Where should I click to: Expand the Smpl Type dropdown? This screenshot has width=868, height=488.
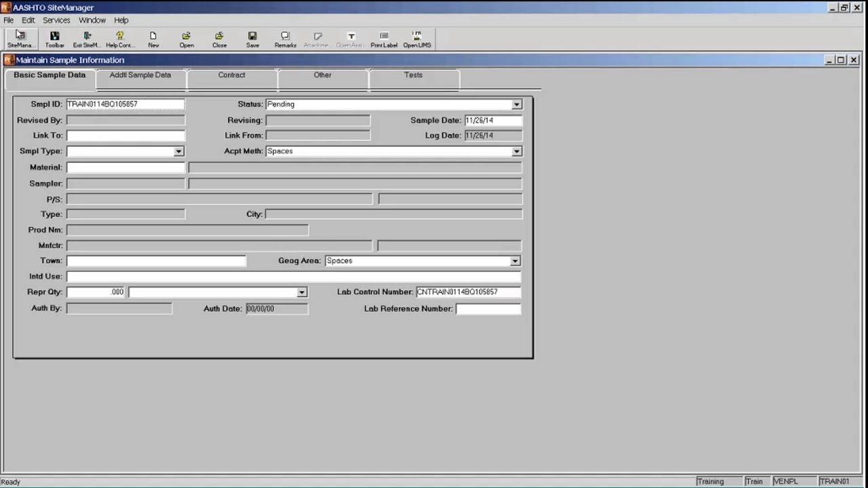(x=178, y=151)
